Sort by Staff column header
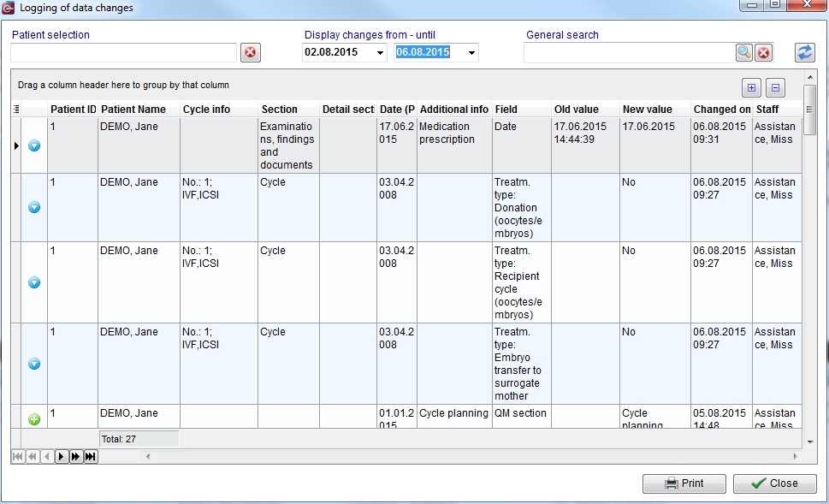The height and width of the screenshot is (504, 829). tap(777, 110)
